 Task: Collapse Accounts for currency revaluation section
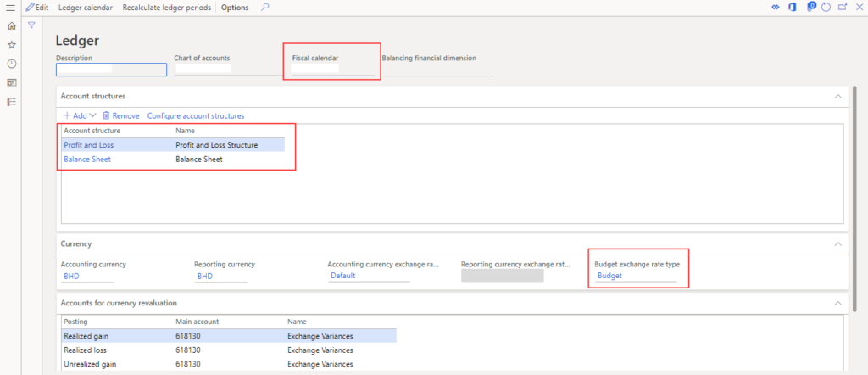(x=838, y=303)
